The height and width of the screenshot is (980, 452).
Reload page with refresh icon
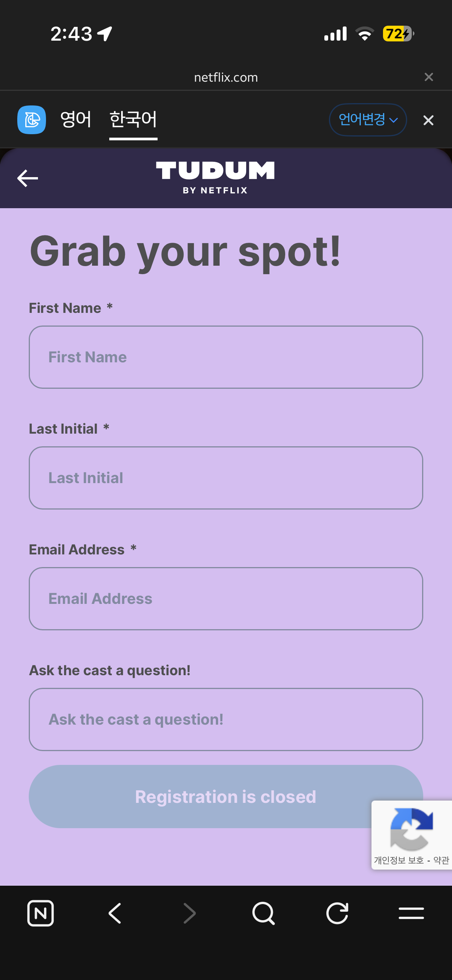[x=337, y=913]
